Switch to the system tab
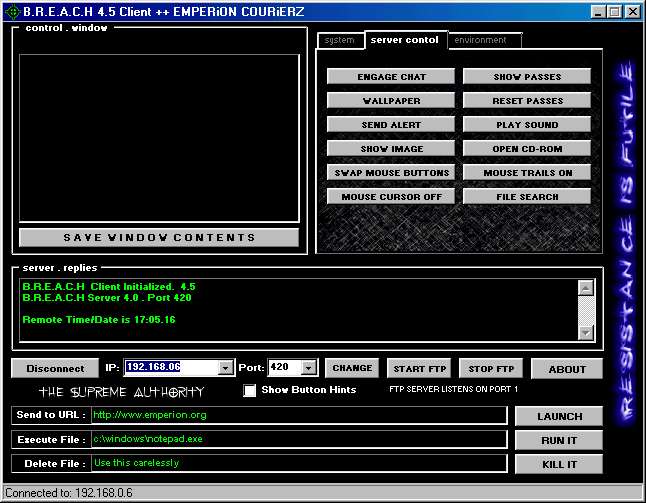This screenshot has height=503, width=646. click(340, 41)
